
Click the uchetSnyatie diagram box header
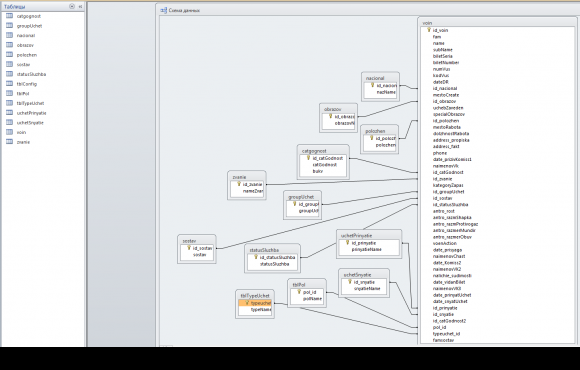tap(357, 275)
